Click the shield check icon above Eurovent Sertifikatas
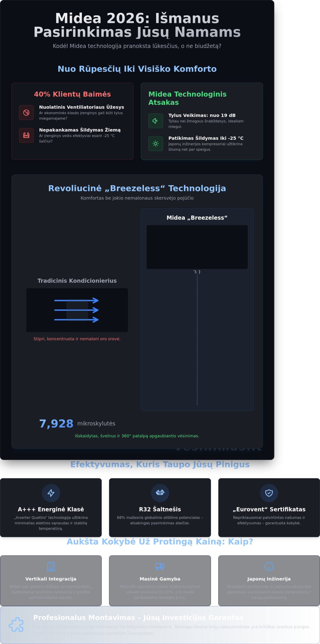The height and width of the screenshot is (644, 320). (269, 493)
